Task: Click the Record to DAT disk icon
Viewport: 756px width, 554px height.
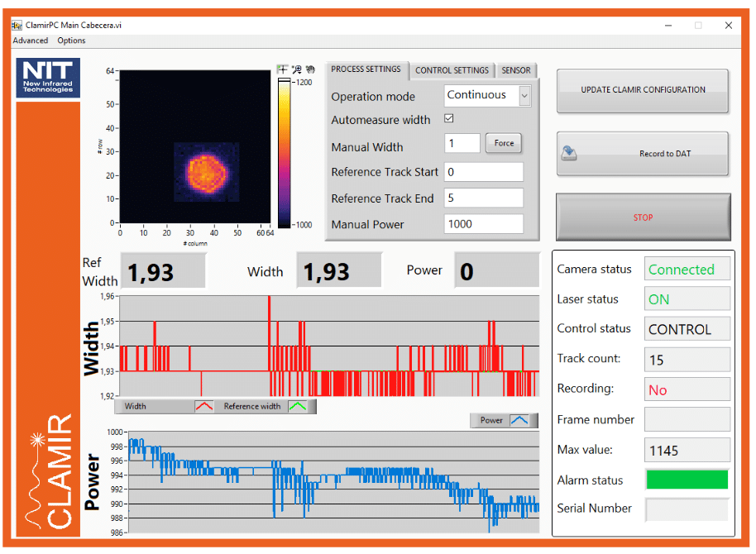Action: point(568,153)
